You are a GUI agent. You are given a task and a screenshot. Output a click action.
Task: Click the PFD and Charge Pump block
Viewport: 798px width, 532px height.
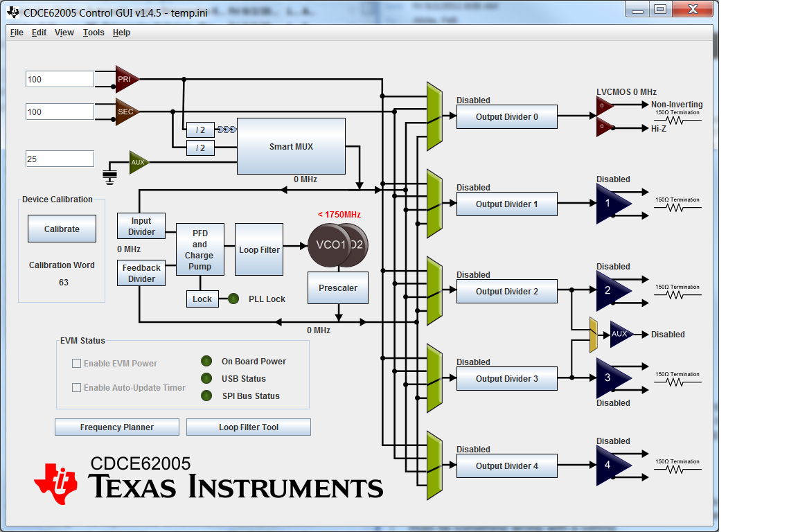pos(200,249)
